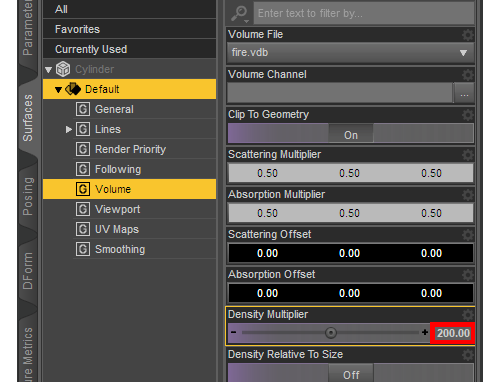This screenshot has height=382, width=500.
Task: Collapse the Default surface node
Action: [58, 90]
